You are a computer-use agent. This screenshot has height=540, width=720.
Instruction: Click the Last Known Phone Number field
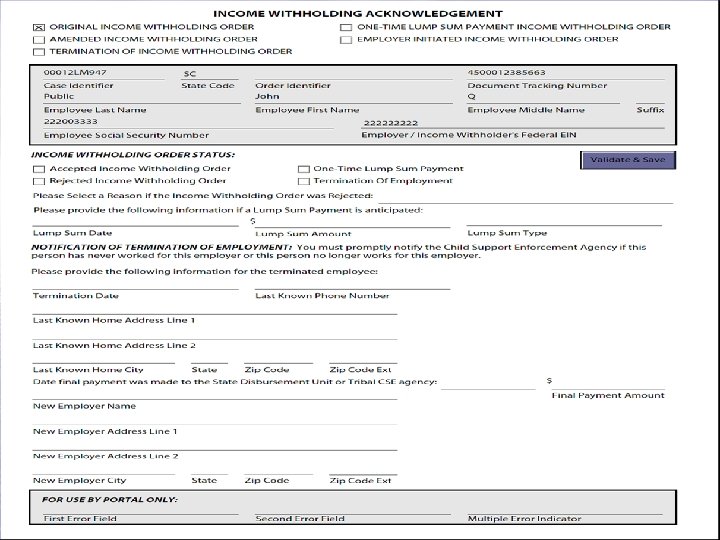(353, 283)
